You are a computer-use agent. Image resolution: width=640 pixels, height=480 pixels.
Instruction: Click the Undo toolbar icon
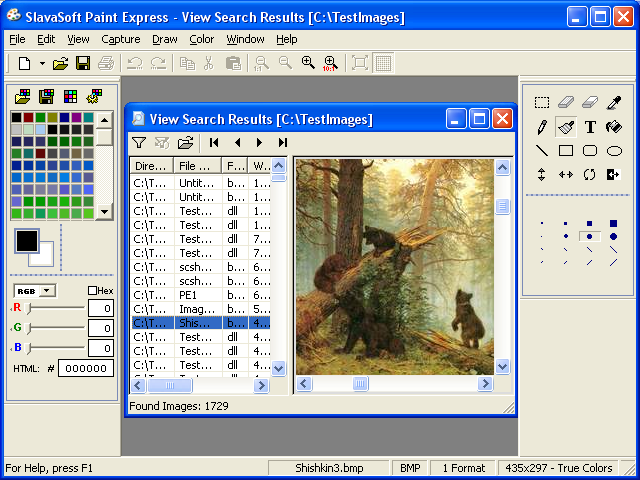coord(134,63)
